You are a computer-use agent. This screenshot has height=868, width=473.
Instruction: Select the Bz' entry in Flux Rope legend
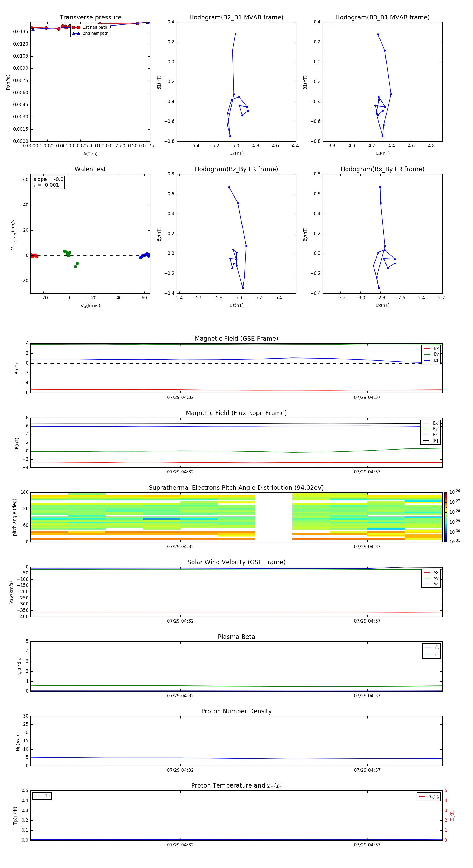click(431, 435)
